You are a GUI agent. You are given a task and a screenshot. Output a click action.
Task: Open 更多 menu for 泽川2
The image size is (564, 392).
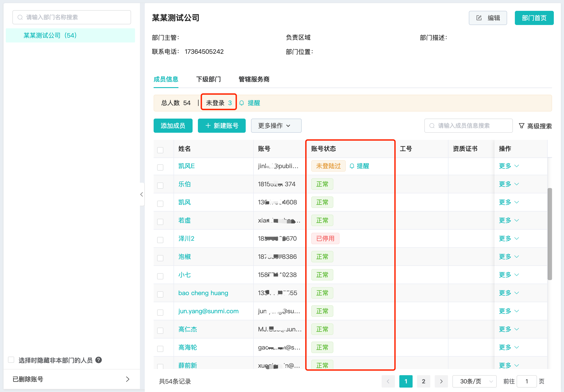[x=509, y=239]
